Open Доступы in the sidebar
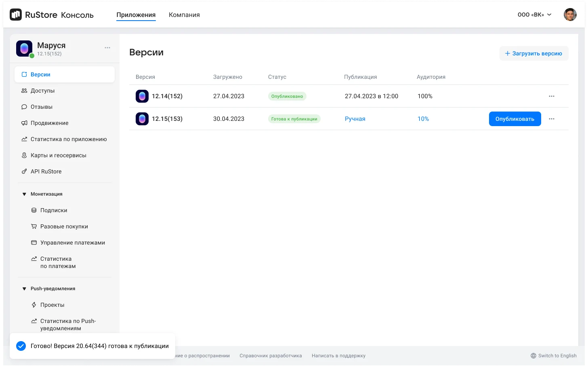The width and height of the screenshot is (588, 367). (65, 91)
